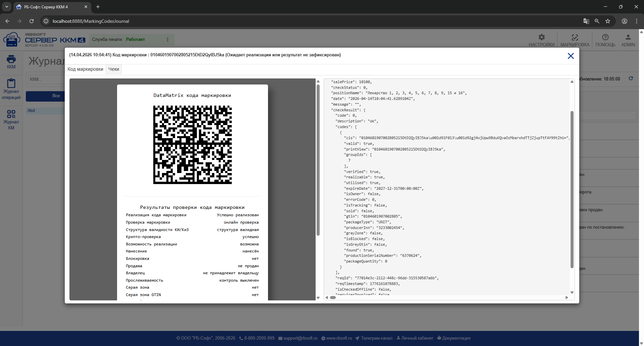Open Журнал операций from the sidebar
The image size is (644, 346).
click(11, 89)
